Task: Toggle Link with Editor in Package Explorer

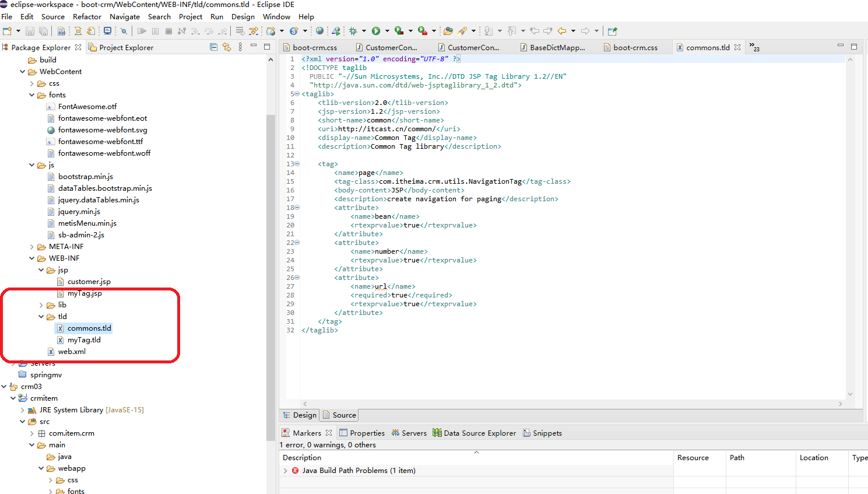Action: [x=227, y=47]
